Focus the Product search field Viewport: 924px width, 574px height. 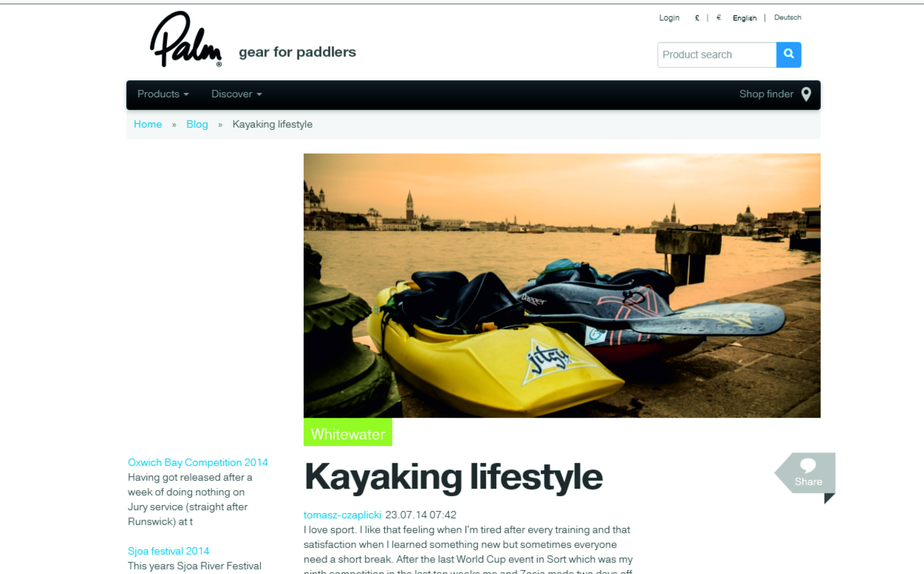click(717, 55)
